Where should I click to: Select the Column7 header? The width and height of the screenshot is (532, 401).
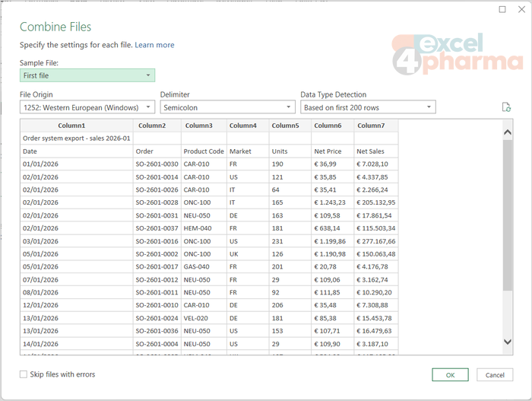376,126
